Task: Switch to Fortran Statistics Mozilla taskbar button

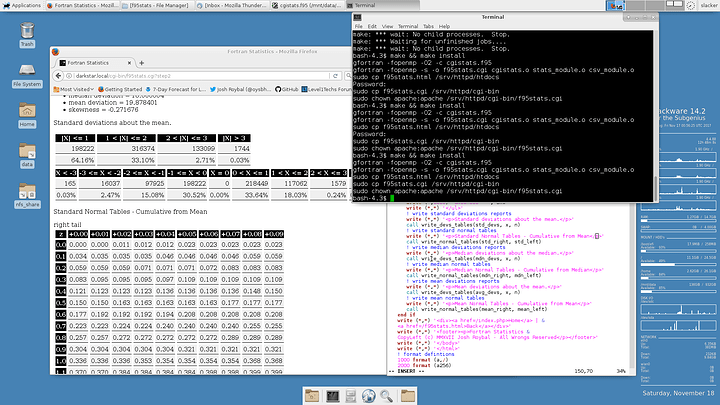Action: click(82, 5)
